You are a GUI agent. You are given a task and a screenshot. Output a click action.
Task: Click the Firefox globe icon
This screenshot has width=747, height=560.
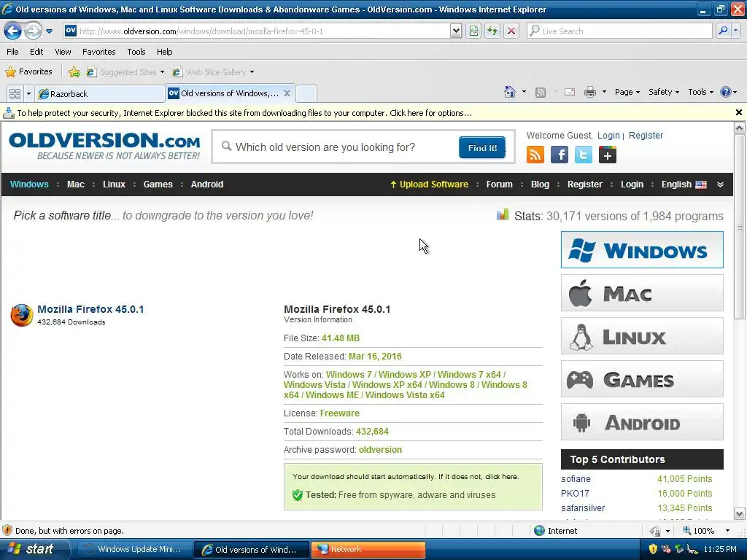click(x=22, y=315)
